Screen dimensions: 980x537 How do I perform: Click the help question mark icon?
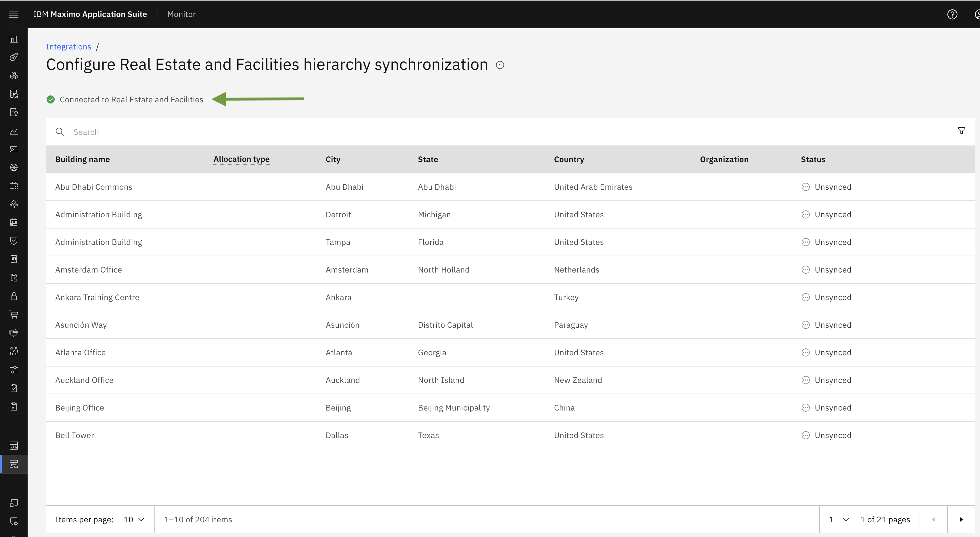[952, 14]
